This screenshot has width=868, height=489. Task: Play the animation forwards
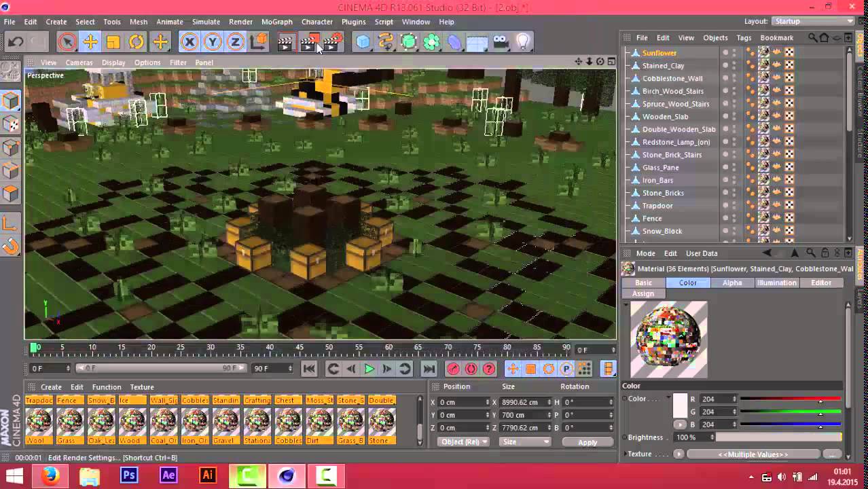tap(369, 369)
